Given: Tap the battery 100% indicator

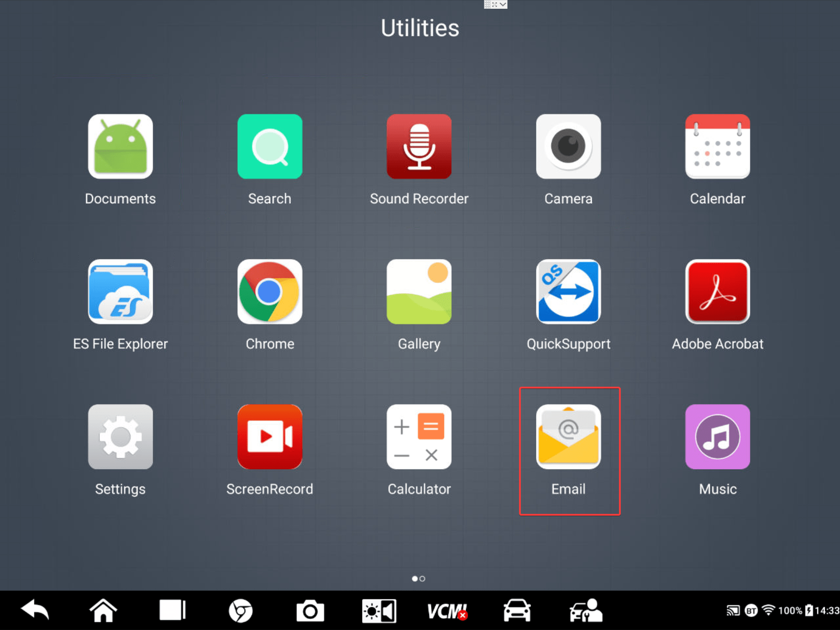Looking at the screenshot, I should [795, 611].
